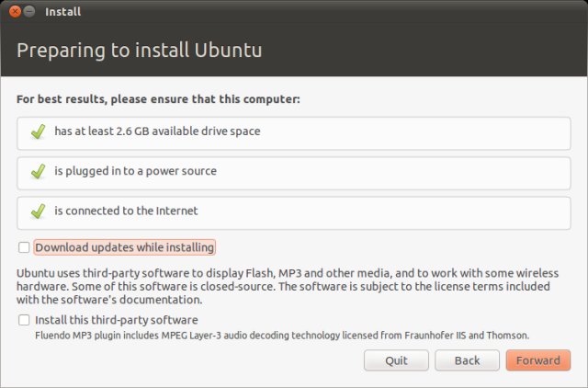Click the 'Preparing to install Ubuntu' heading
Screen dimensions: 588x388
(x=139, y=51)
